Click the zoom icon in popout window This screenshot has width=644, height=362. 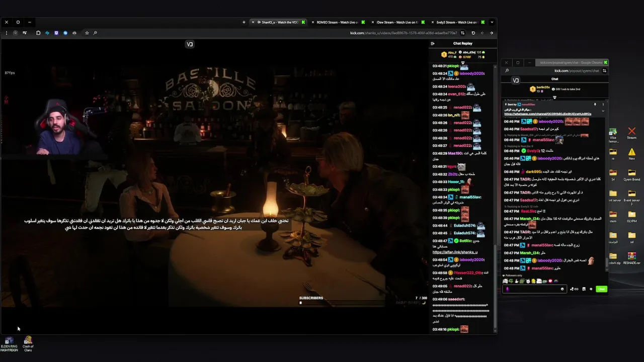[x=507, y=71]
